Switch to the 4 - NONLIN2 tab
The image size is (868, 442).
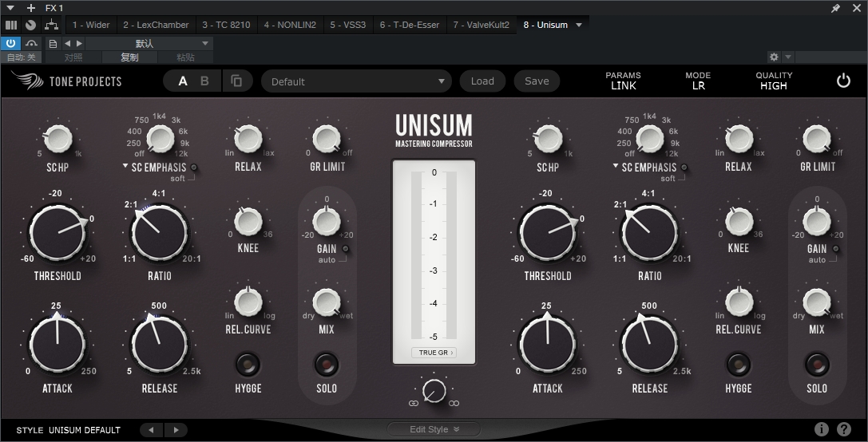pyautogui.click(x=290, y=25)
